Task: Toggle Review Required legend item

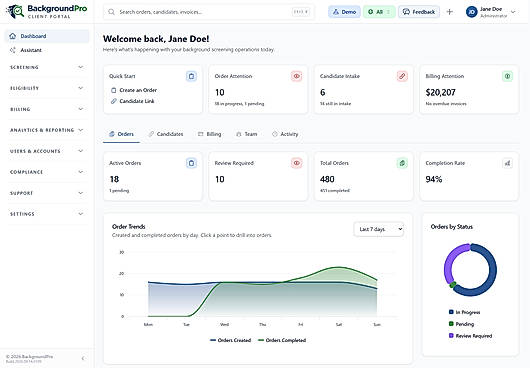Action: (471, 336)
